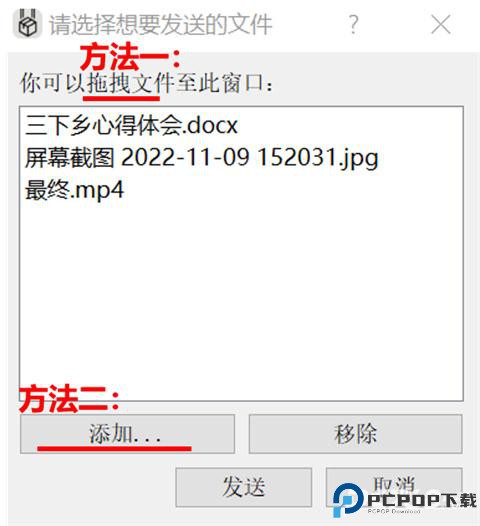Image resolution: width=480 pixels, height=526 pixels.
Task: Click the red 方法二 annotation text
Action: [69, 399]
